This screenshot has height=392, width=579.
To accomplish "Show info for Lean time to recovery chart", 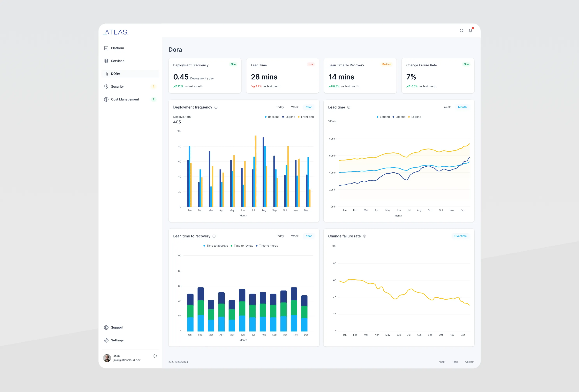I will coord(214,236).
